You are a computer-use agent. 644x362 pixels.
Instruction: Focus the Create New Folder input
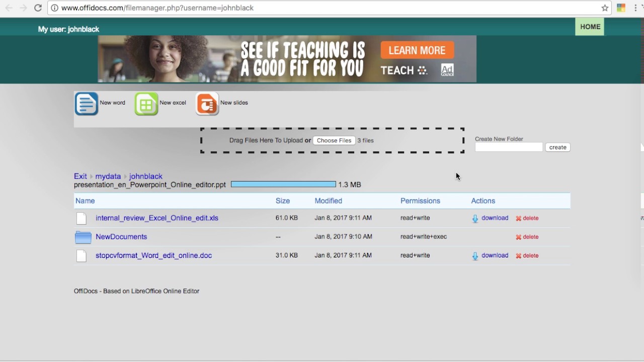point(509,147)
